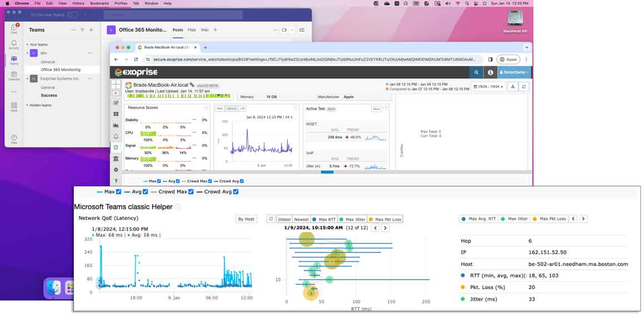Open the Meet dropdown arrow in Teams
The height and width of the screenshot is (318, 644).
[292, 30]
